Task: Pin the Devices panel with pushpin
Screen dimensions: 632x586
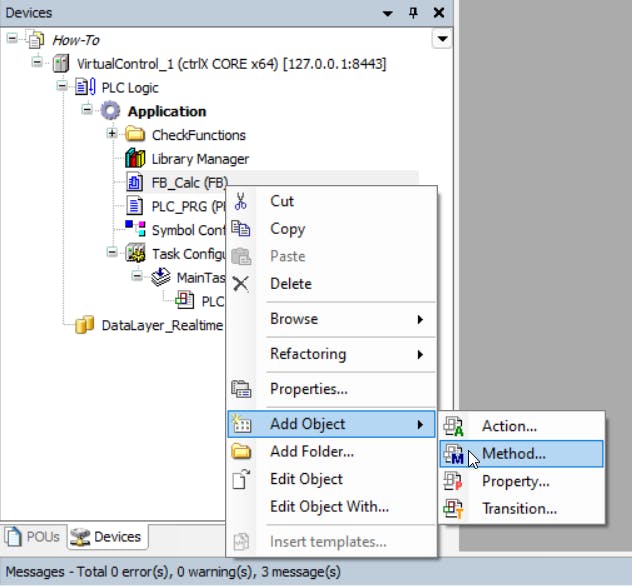Action: coord(413,13)
